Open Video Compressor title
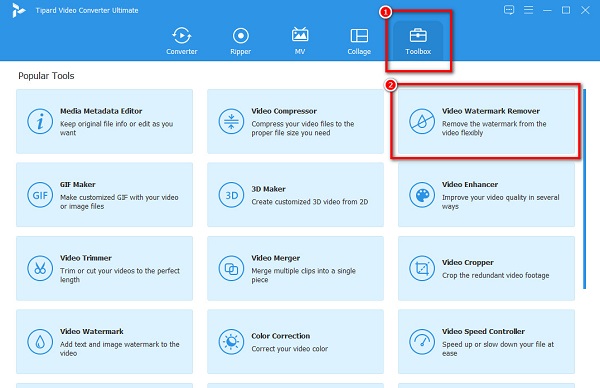 tap(284, 111)
